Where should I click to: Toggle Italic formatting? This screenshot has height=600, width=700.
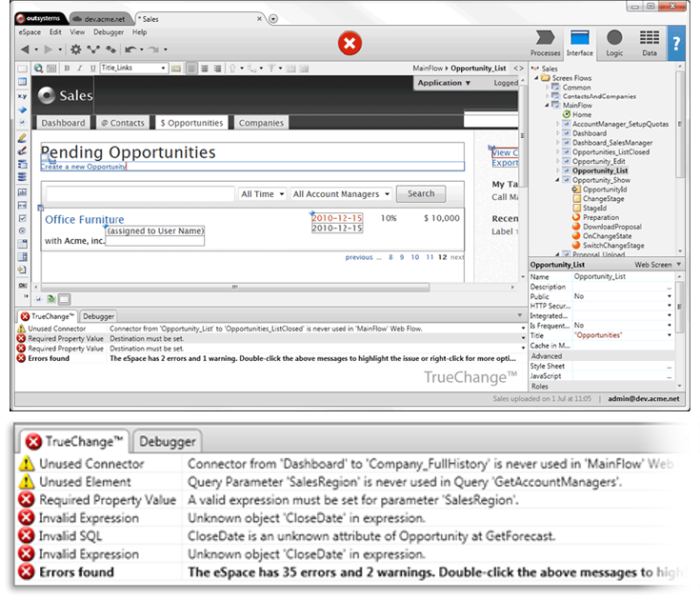[x=79, y=69]
